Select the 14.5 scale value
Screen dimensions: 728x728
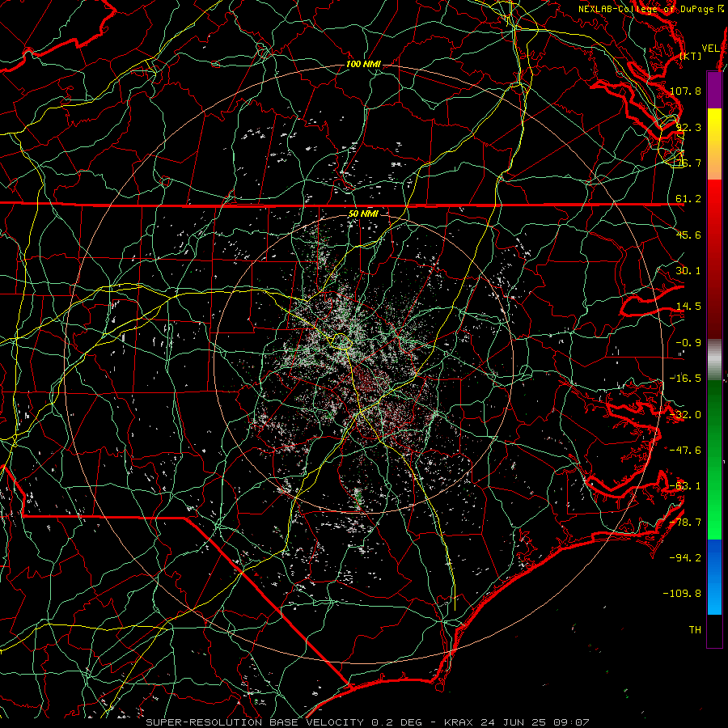688,307
